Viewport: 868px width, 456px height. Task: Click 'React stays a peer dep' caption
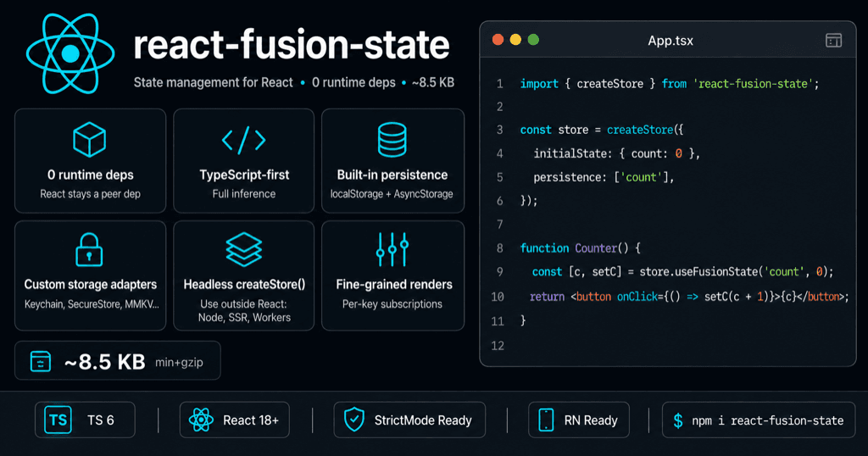pyautogui.click(x=90, y=194)
